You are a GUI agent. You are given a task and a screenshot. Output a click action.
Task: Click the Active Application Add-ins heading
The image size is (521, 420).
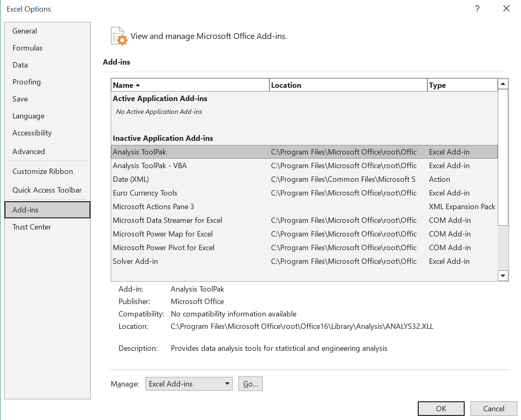160,99
